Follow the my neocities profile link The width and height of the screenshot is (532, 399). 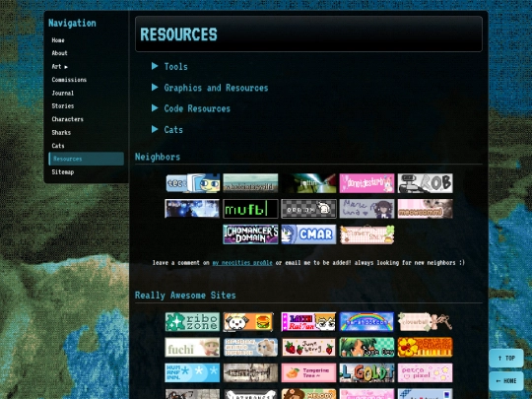point(242,263)
